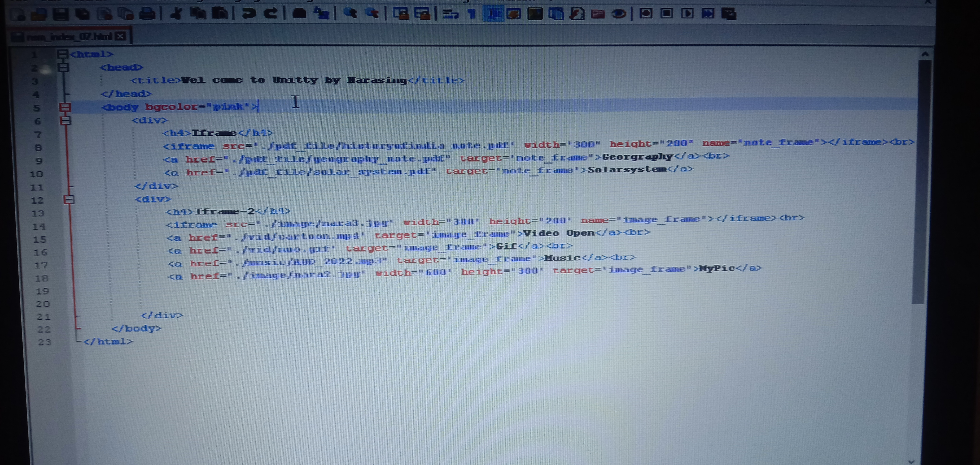This screenshot has width=980, height=465.
Task: Click the vertical scrollbar up arrow
Action: pos(925,54)
